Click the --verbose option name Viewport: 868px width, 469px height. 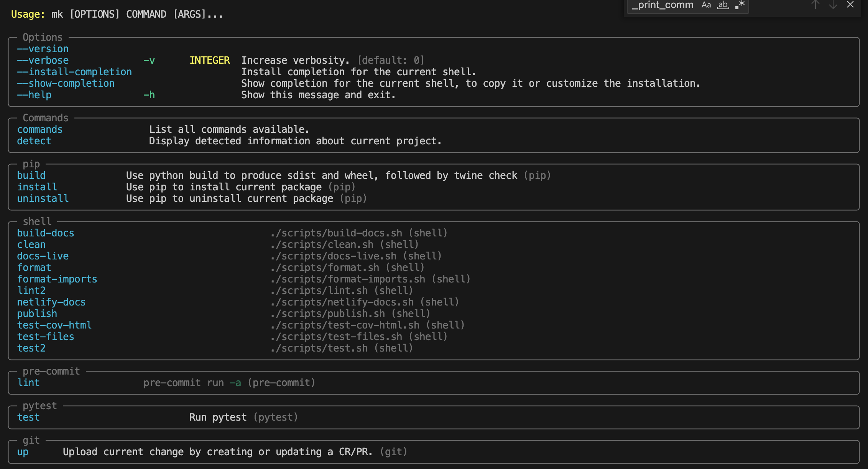[43, 60]
